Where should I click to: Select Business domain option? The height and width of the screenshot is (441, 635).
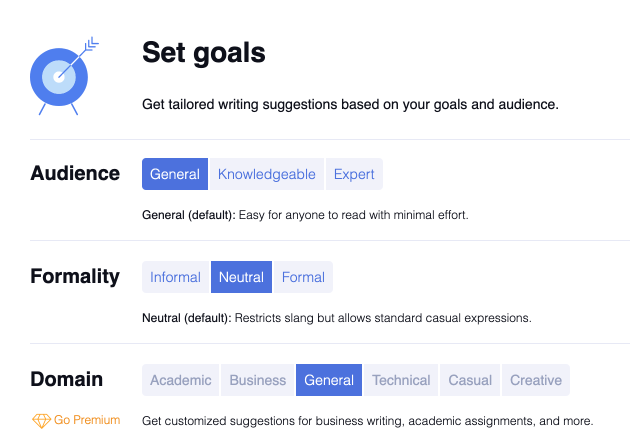258,380
